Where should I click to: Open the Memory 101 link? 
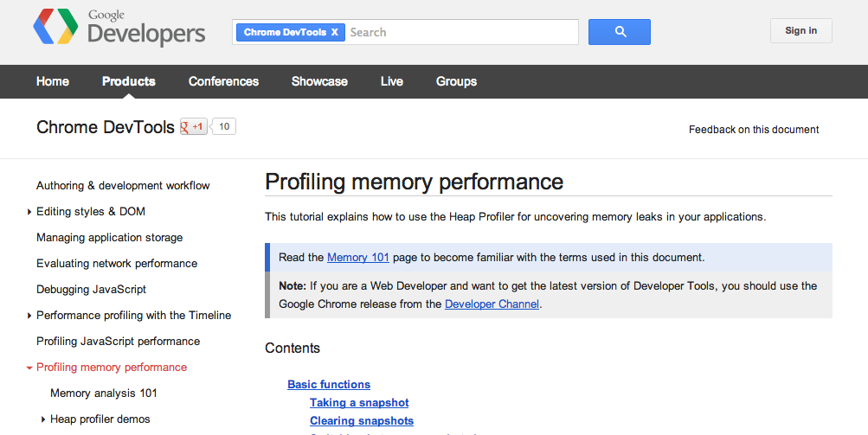[x=357, y=258]
